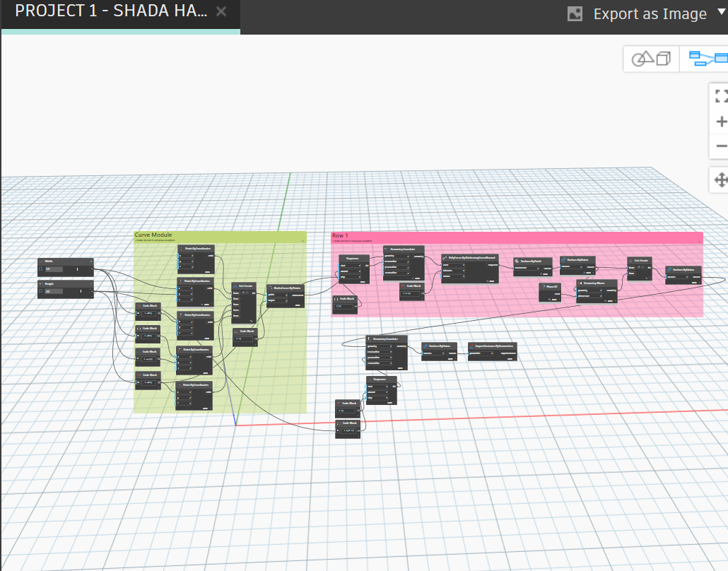The width and height of the screenshot is (728, 571).
Task: Click the Height slider handle
Action: pos(81,292)
